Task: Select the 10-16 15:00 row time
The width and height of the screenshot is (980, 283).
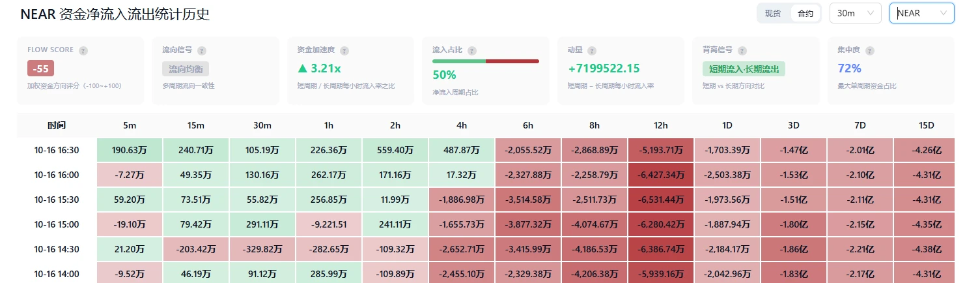Action: (x=57, y=224)
